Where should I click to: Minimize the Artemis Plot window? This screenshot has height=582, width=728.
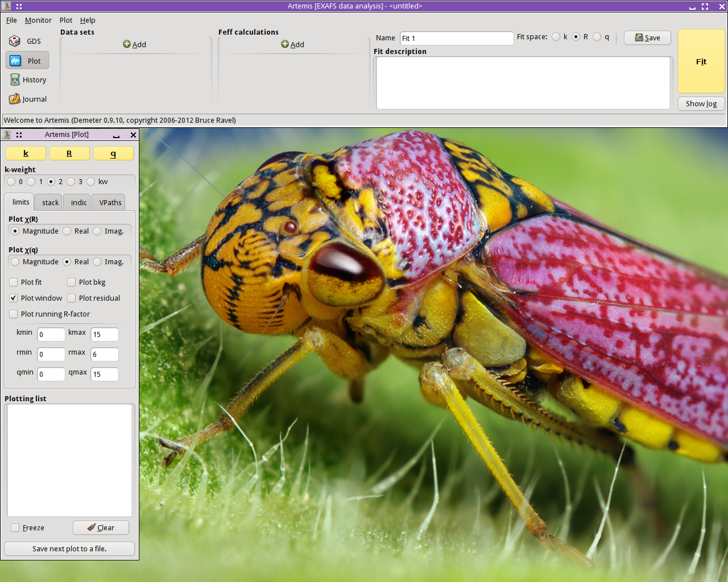116,135
